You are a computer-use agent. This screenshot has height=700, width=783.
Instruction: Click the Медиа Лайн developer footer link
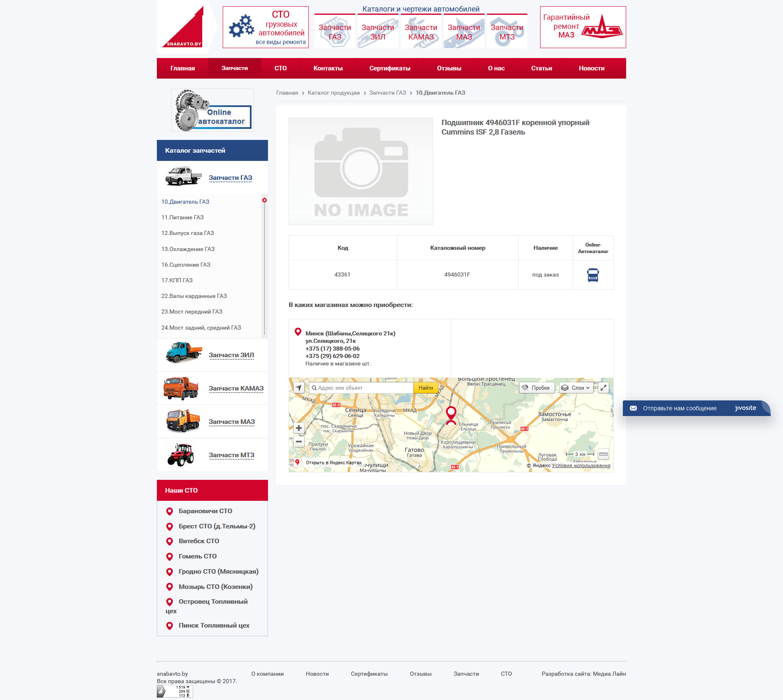point(609,674)
